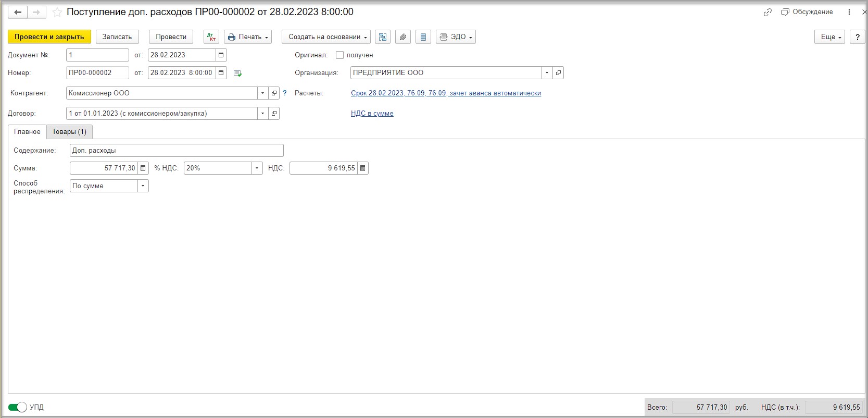Click Всего total 57 717,30
The height and width of the screenshot is (418, 868).
click(x=701, y=407)
